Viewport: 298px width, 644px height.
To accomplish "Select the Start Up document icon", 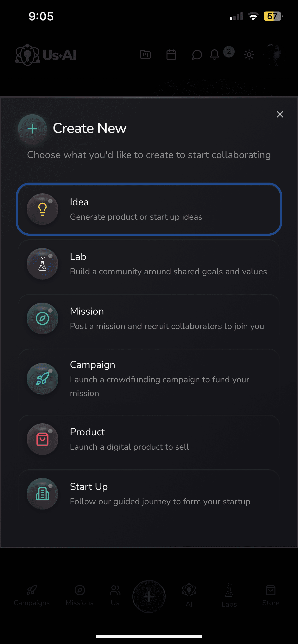I will 42,494.
